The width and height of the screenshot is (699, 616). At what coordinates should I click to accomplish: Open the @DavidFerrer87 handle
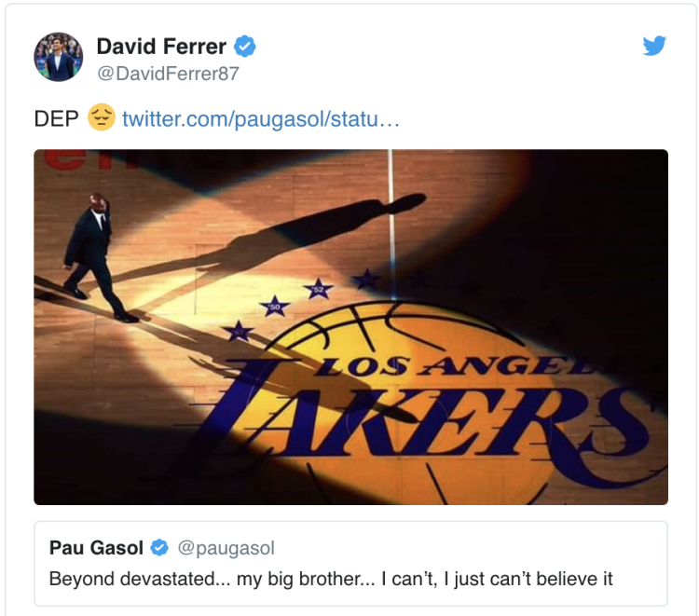[168, 73]
